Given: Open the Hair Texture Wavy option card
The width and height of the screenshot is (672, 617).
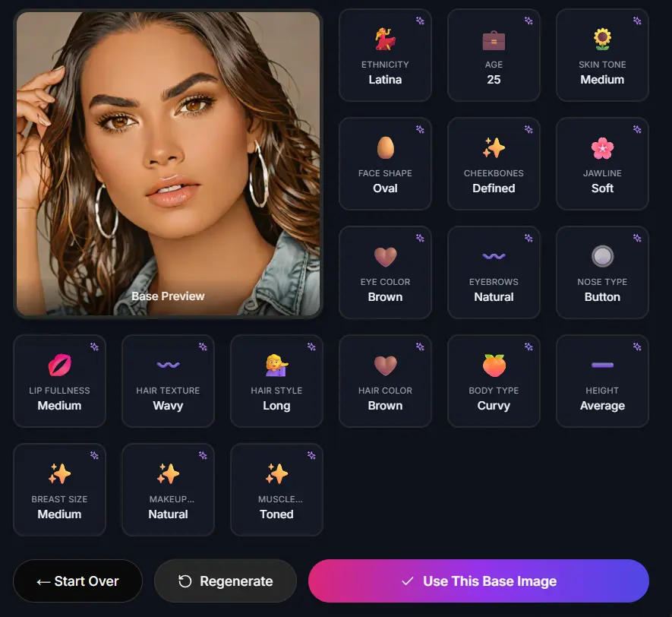Looking at the screenshot, I should (168, 381).
